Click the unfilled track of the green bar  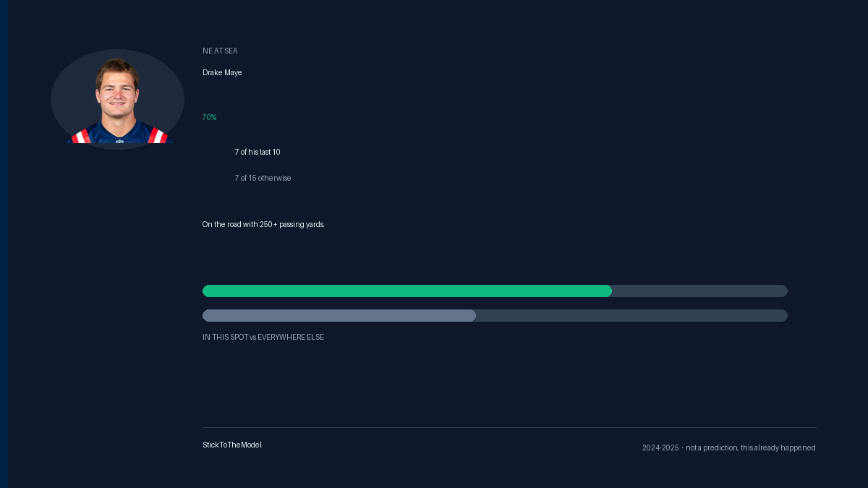point(699,291)
